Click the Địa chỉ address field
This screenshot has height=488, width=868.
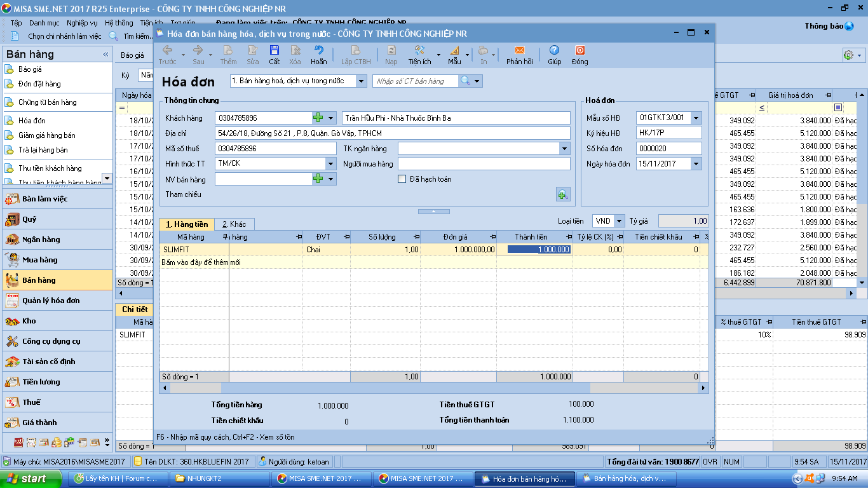(x=393, y=133)
